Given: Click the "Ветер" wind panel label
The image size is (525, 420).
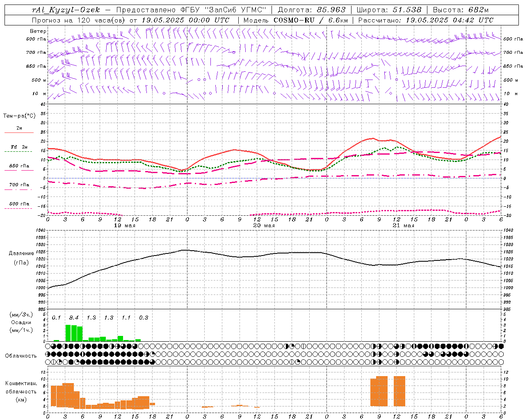Looking at the screenshot, I should [x=38, y=31].
